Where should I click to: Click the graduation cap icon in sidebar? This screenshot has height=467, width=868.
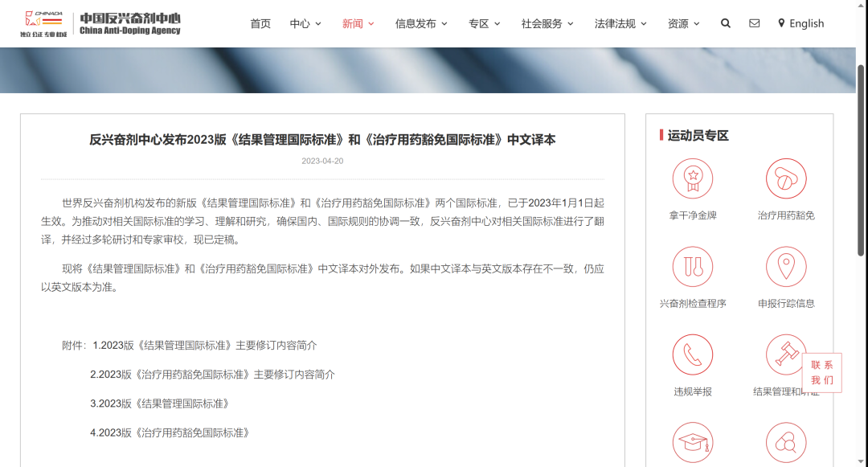(692, 443)
